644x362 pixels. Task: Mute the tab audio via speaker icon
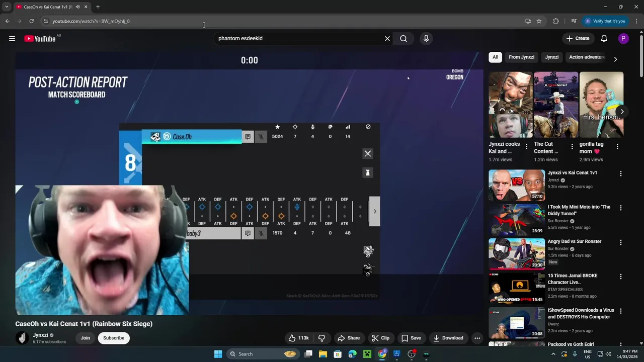coord(77,7)
